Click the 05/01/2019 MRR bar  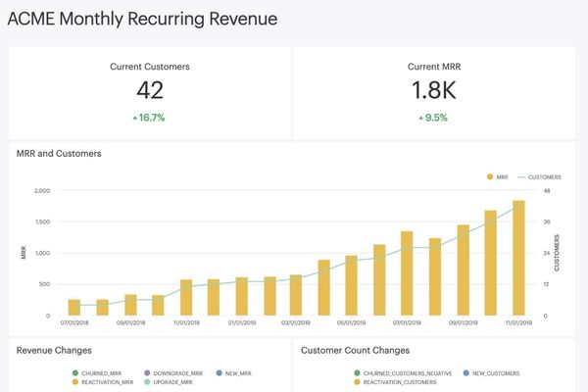352,285
